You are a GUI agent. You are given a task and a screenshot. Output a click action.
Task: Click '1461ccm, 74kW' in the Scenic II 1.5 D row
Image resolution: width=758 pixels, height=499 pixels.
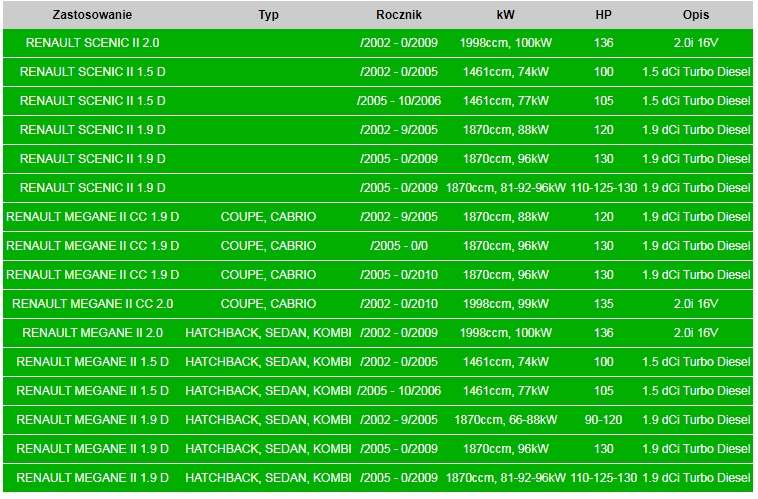[506, 72]
